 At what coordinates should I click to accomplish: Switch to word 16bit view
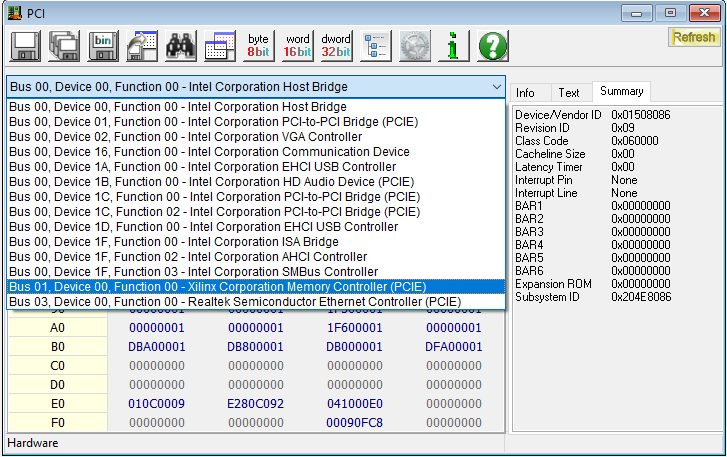[x=297, y=46]
